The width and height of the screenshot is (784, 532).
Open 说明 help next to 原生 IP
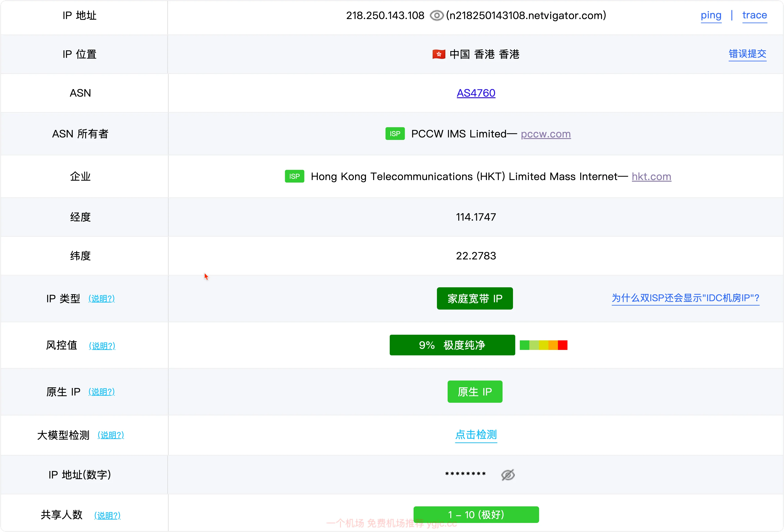(101, 392)
